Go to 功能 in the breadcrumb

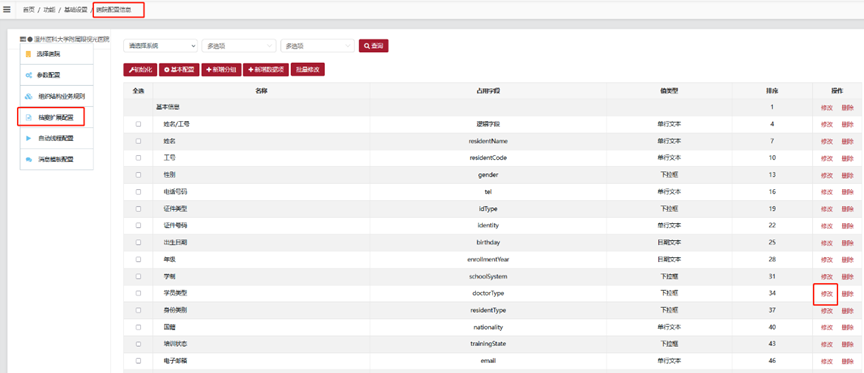pyautogui.click(x=49, y=10)
